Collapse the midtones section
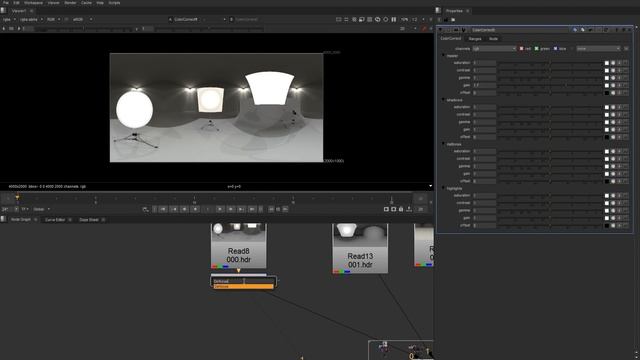 tap(444, 144)
